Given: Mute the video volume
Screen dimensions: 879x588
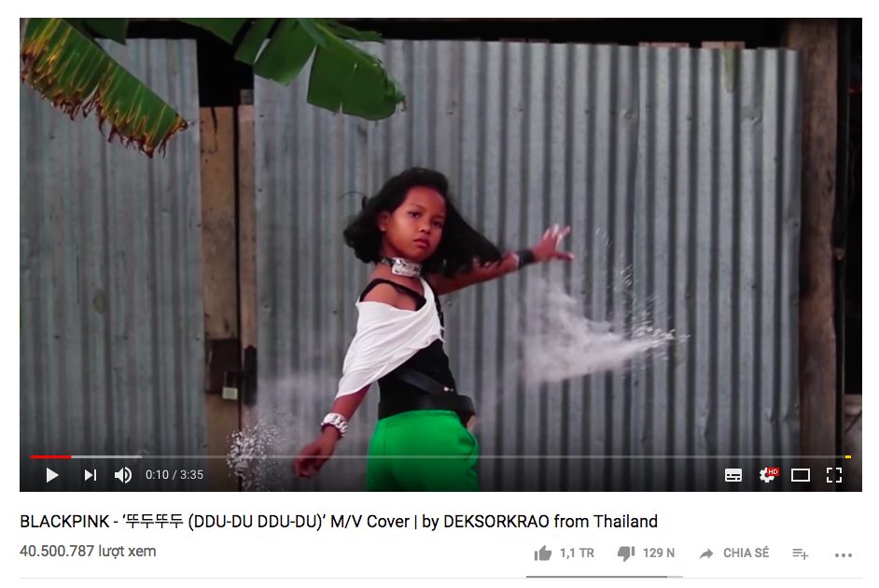Looking at the screenshot, I should click(x=123, y=475).
